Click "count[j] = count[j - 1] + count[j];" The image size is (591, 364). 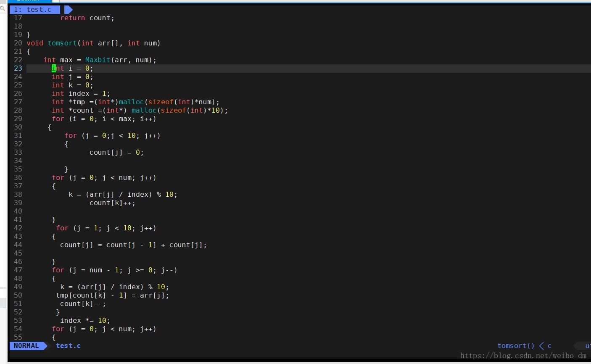134,245
